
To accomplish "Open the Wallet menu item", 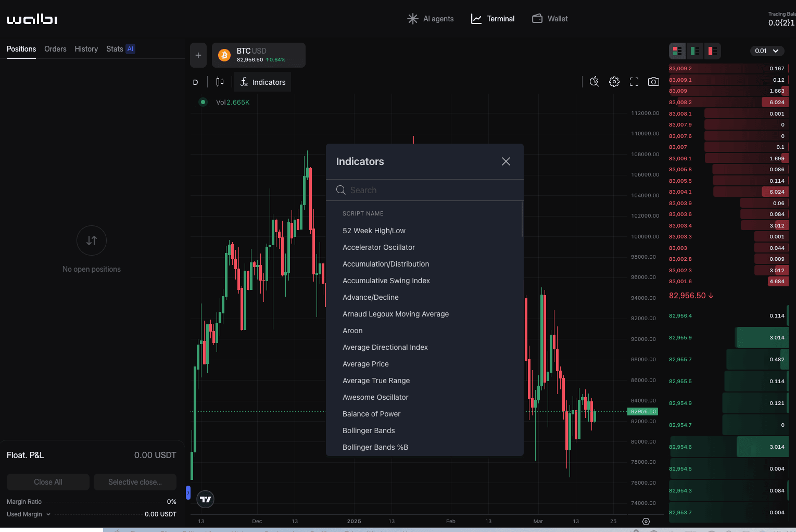I will (550, 19).
